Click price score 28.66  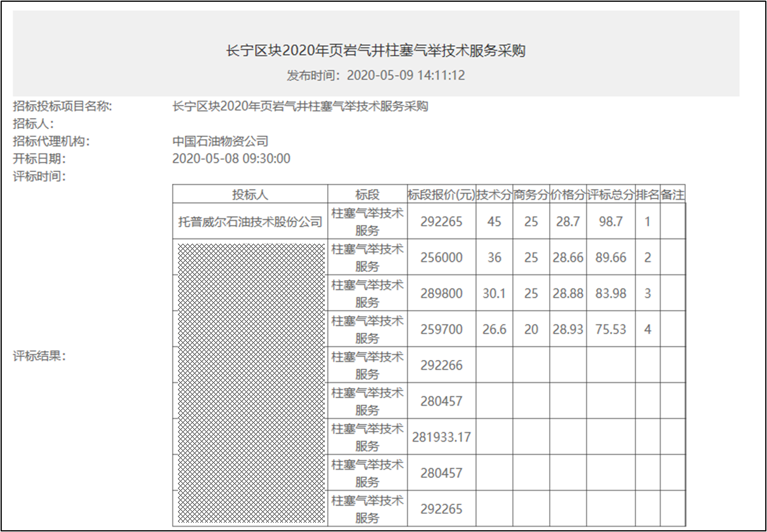(568, 257)
